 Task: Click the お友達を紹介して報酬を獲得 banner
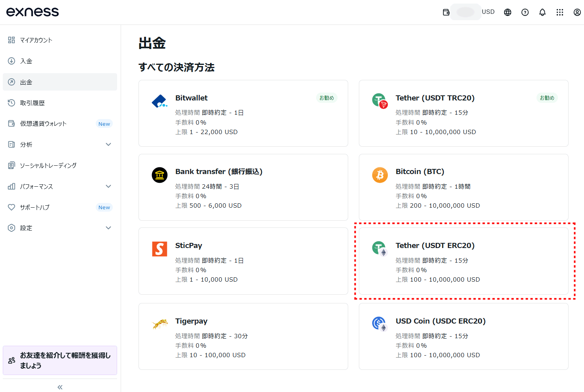(60, 360)
